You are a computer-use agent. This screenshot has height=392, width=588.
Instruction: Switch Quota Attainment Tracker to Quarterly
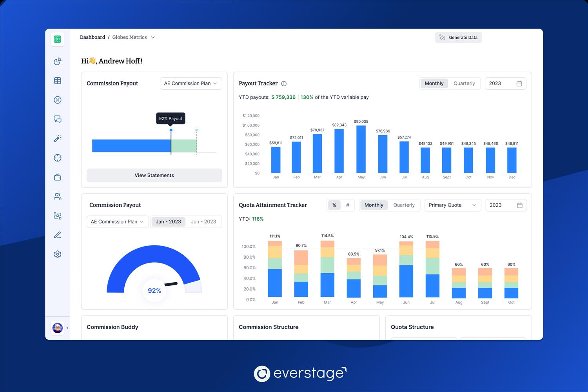pyautogui.click(x=404, y=205)
